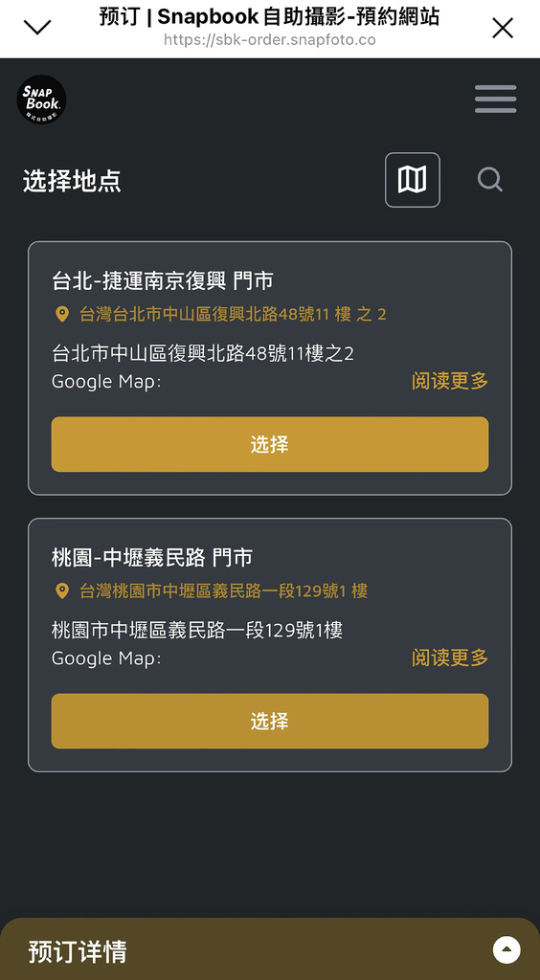Click the sbk-order.snapfoto.co URL text
Screen dimensions: 540x980
click(x=269, y=40)
